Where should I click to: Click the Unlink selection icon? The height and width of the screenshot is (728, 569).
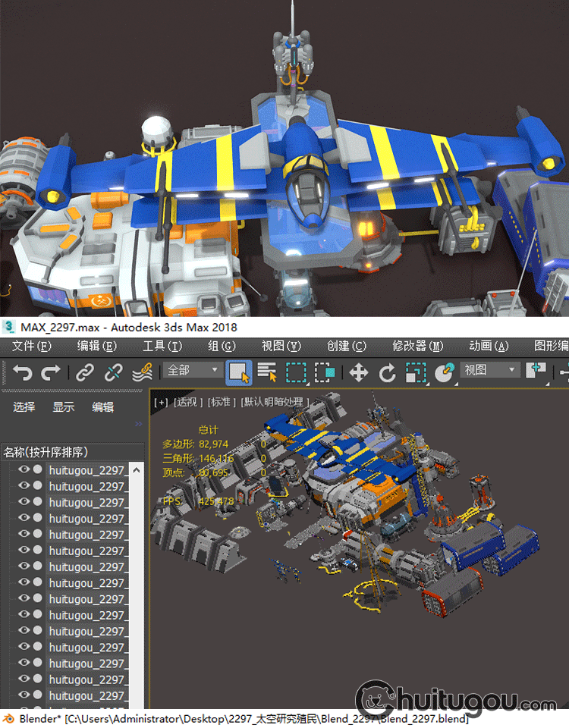pos(113,372)
